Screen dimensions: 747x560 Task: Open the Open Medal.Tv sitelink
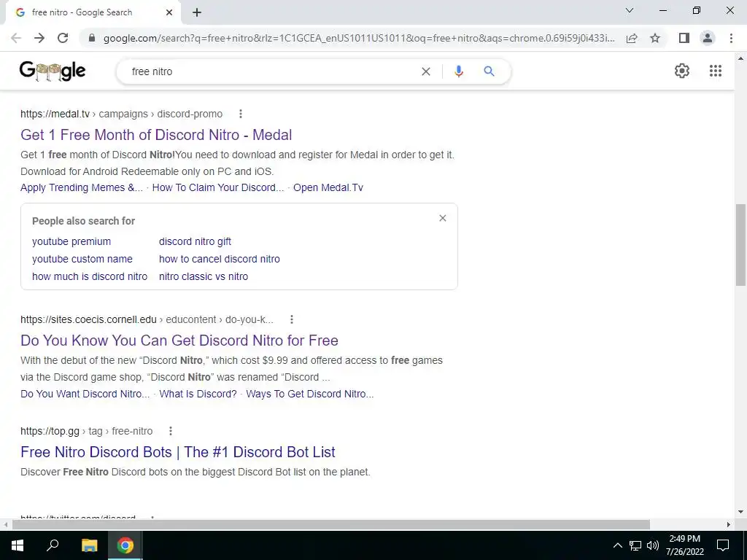328,187
